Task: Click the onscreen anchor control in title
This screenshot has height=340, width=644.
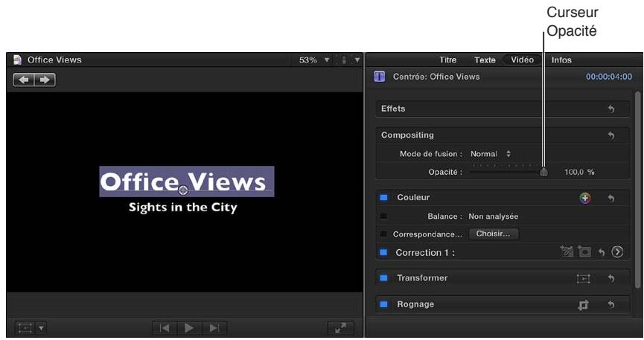Action: coord(183,190)
